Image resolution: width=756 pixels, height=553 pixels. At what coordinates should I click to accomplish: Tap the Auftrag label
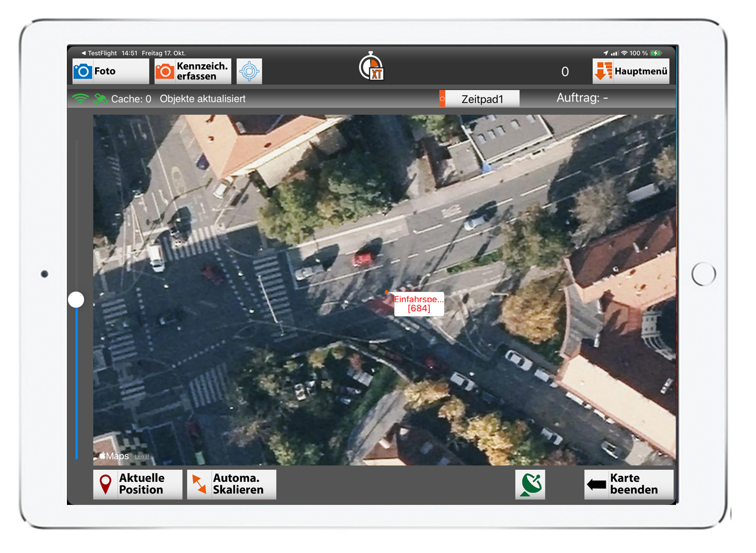(582, 98)
